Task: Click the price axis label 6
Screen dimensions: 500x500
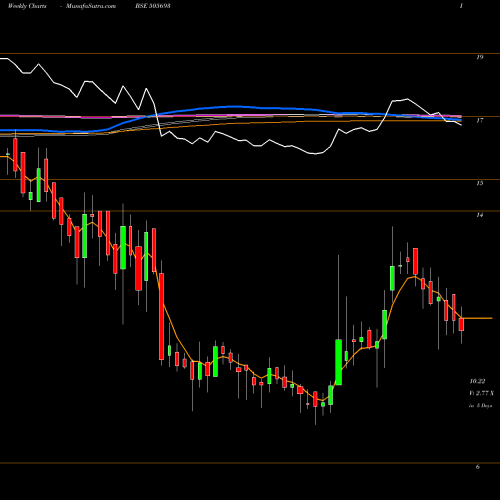Action: pyautogui.click(x=478, y=467)
